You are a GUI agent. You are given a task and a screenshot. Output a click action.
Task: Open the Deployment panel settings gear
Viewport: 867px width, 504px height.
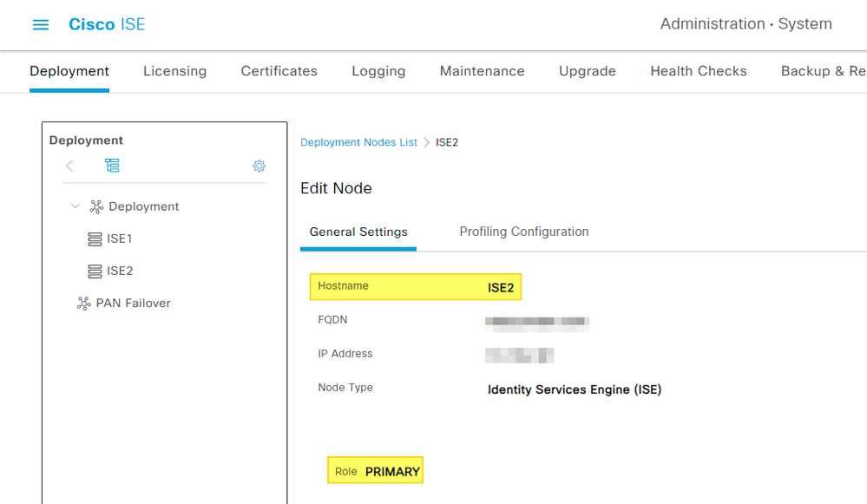click(259, 166)
